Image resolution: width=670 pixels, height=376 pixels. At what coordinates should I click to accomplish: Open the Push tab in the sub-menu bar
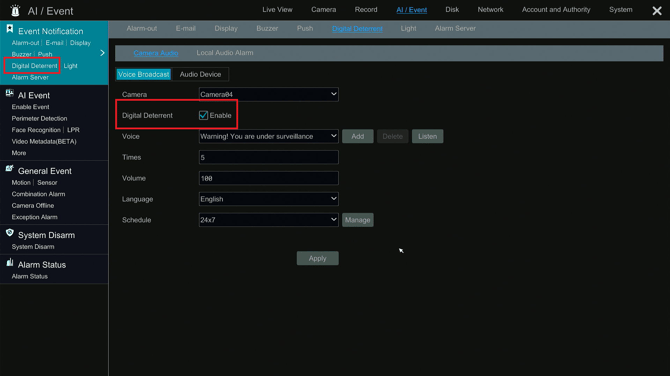click(x=305, y=29)
